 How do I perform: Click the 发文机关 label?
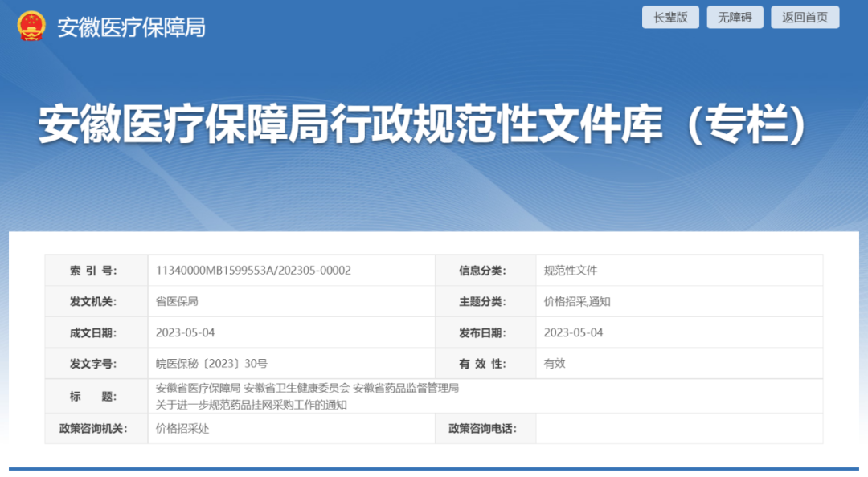point(93,302)
